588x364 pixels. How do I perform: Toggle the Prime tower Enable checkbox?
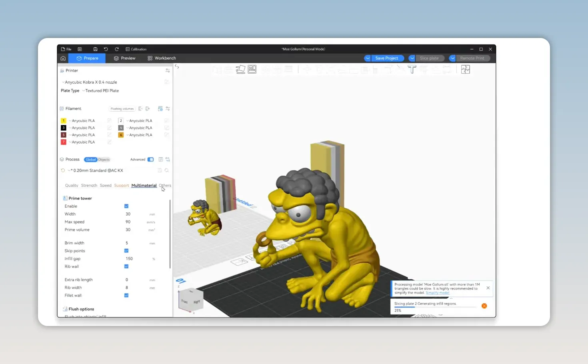126,206
